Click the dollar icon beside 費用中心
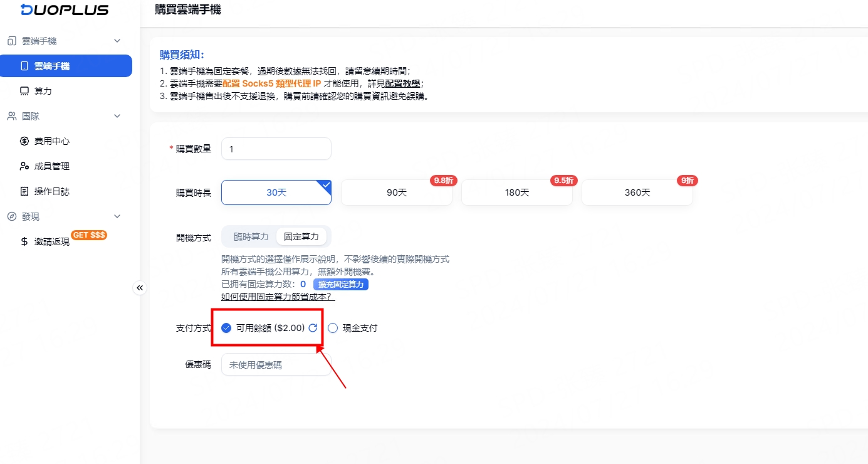Screen dimensions: 868x464 pos(25,141)
